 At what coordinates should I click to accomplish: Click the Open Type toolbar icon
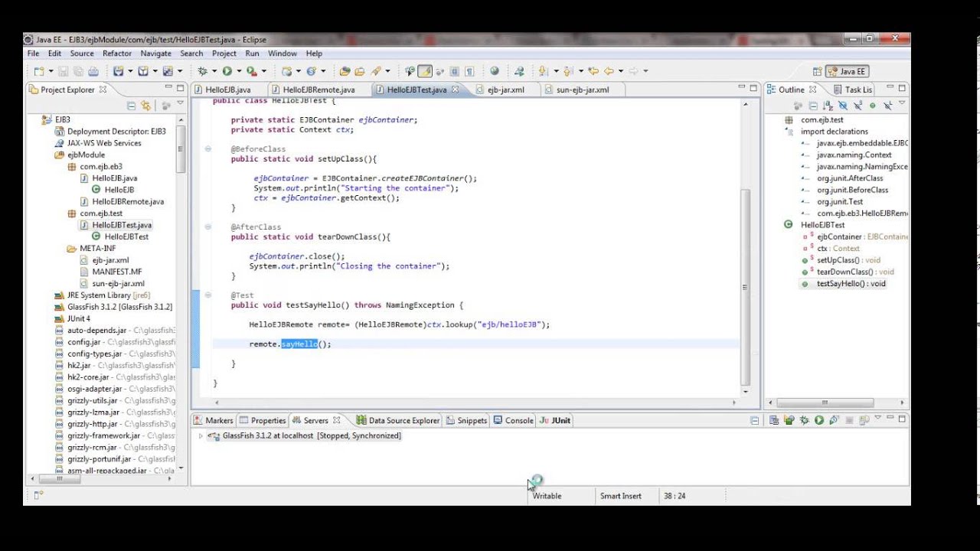pos(345,71)
